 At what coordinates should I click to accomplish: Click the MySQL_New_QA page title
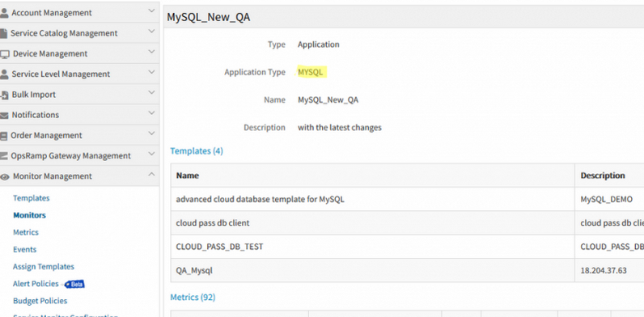pyautogui.click(x=208, y=17)
